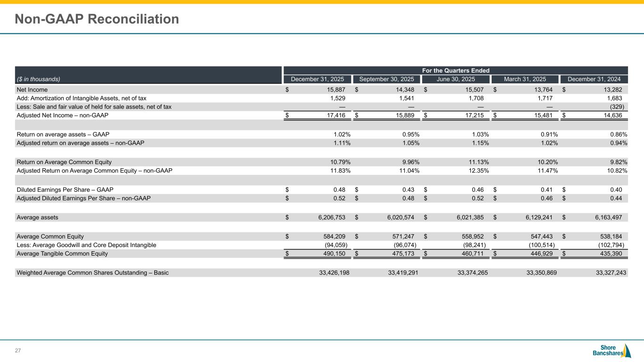This screenshot has height=362, width=644.
Task: Select the December 31, 2024 column header
Action: point(594,79)
